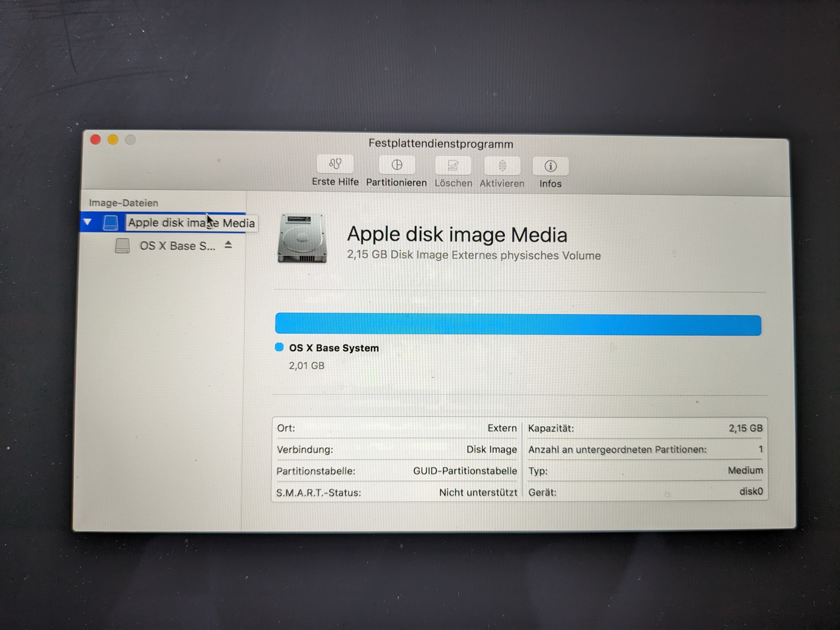Viewport: 840px width, 630px height.
Task: Collapse the Apple disk image Media tree
Action: click(x=88, y=222)
